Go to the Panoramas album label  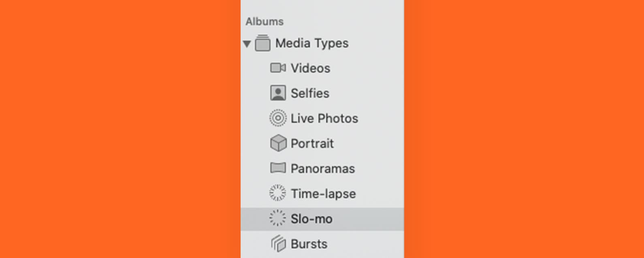click(322, 169)
